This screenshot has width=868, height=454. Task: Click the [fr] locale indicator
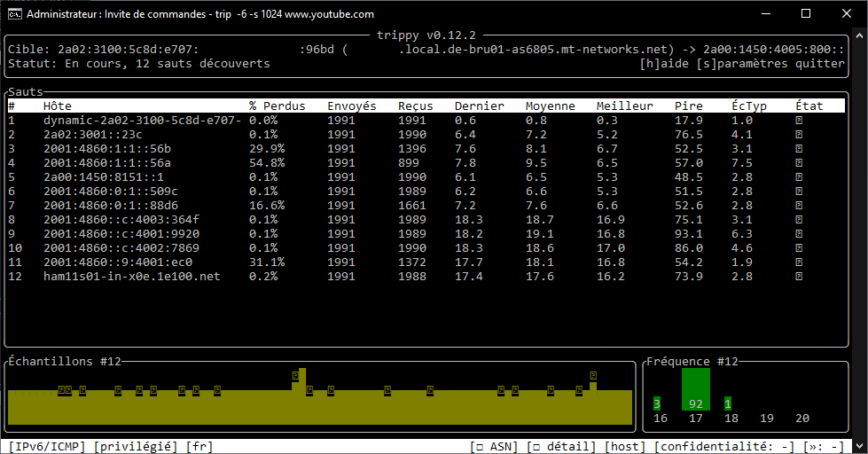[x=199, y=446]
